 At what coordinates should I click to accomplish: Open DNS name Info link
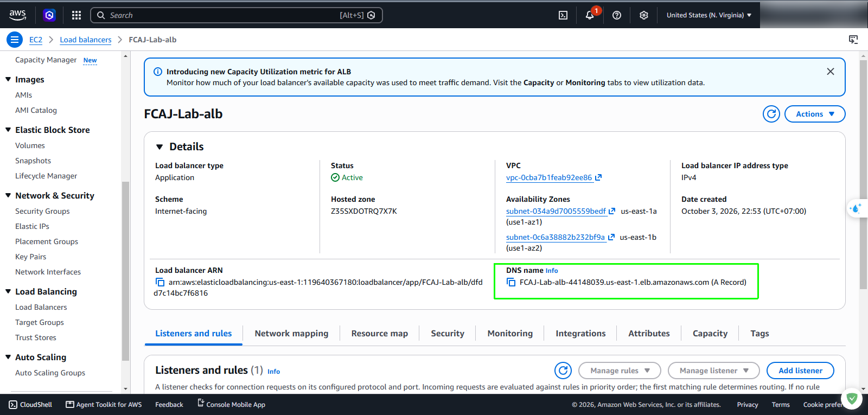(x=552, y=271)
